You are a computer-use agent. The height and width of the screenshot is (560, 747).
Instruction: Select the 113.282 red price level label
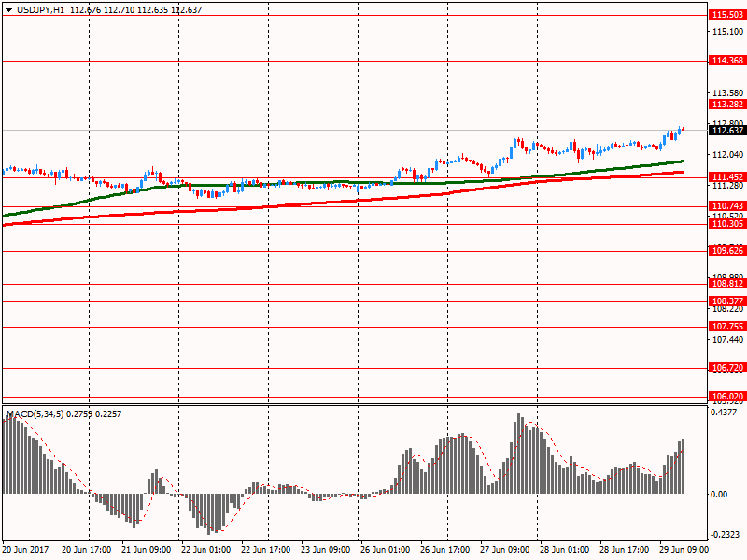727,105
